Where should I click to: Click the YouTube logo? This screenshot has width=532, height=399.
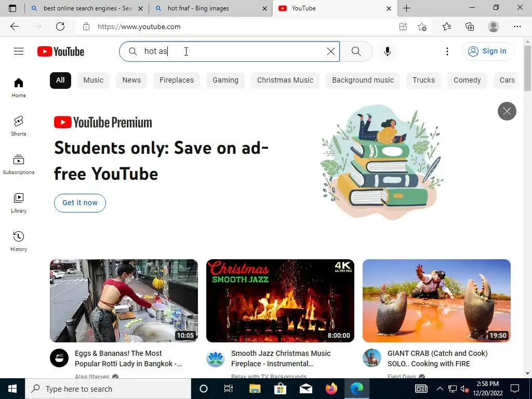click(61, 51)
